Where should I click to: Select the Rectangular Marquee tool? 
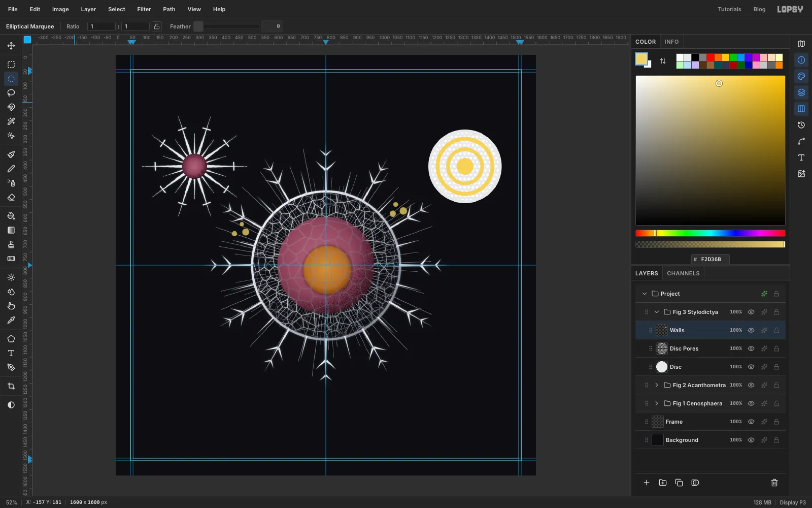pos(11,65)
